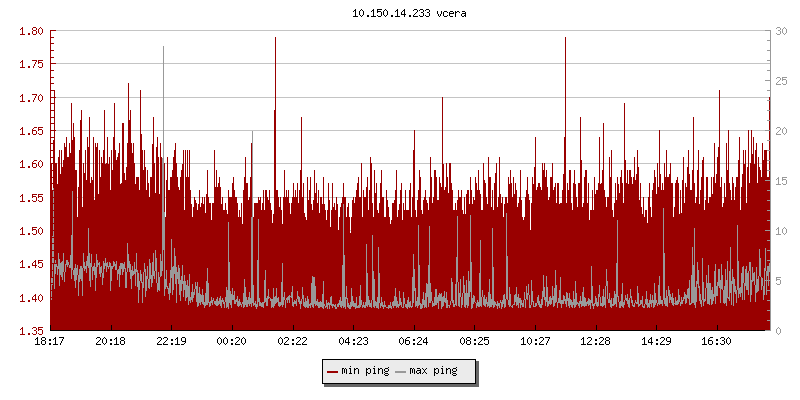Click the 20:18 time label on x-axis
This screenshot has width=800, height=400.
pos(111,341)
